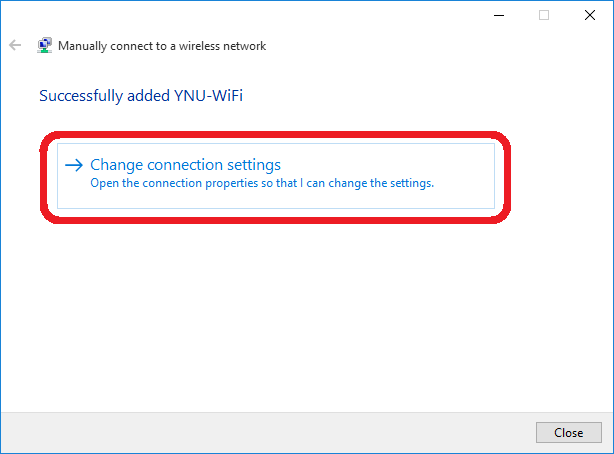Click the Close button at the bottom right
Image resolution: width=614 pixels, height=454 pixels.
pyautogui.click(x=569, y=432)
